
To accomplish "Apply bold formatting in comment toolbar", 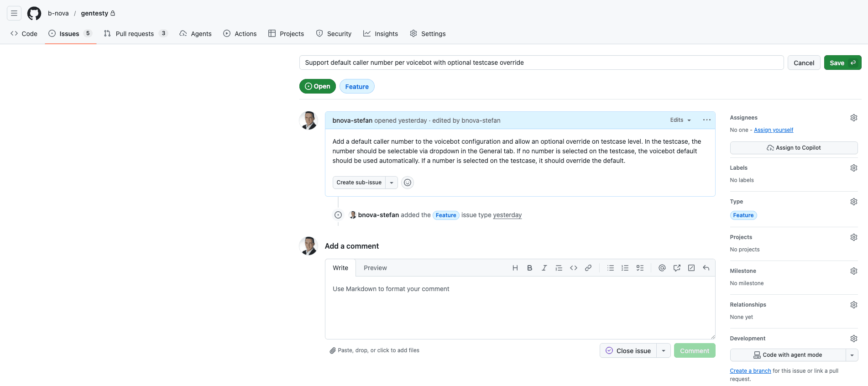I will click(530, 268).
